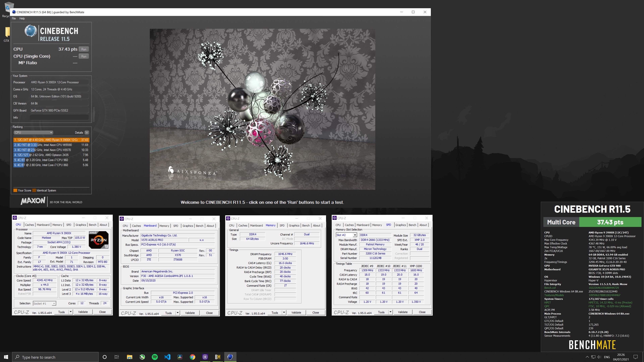
Task: Click Validate in the CPU-Z Mainboard window
Action: tap(190, 313)
